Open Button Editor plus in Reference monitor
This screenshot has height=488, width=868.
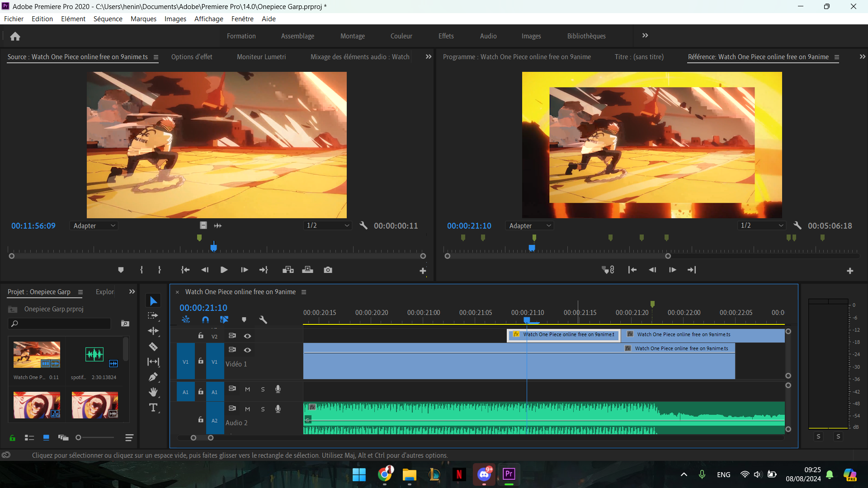coord(850,271)
